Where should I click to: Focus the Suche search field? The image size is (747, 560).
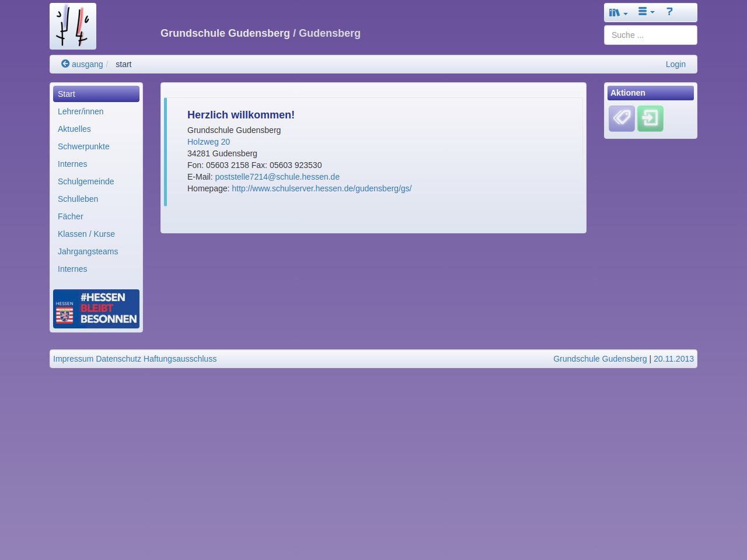[650, 35]
